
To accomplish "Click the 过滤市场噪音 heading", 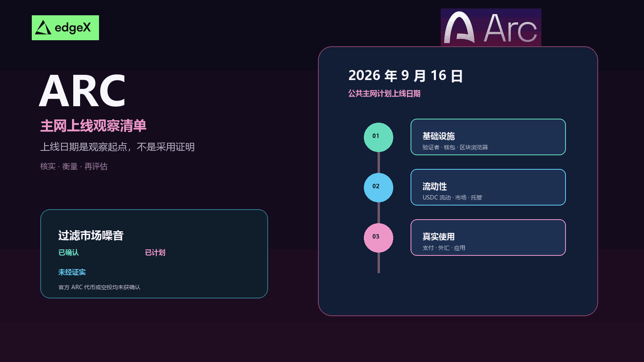I will [x=91, y=235].
